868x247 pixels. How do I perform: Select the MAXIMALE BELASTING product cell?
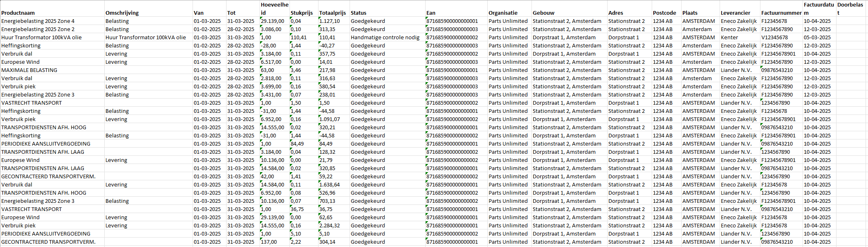(29, 70)
